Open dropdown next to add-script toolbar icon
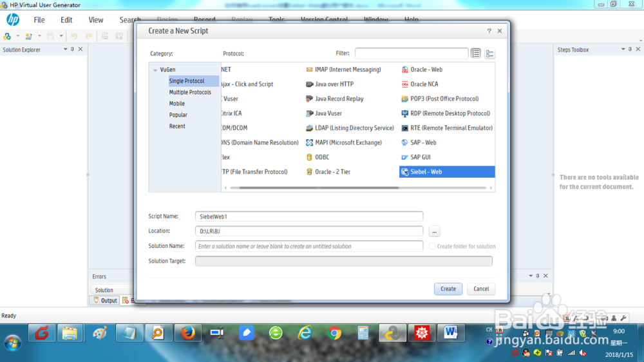This screenshot has height=362, width=644. 39,36
